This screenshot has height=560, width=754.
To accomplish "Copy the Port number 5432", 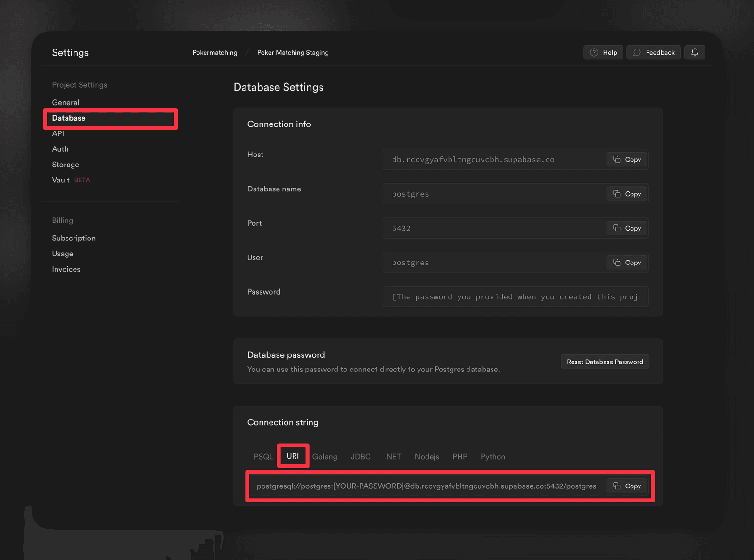I will click(627, 228).
